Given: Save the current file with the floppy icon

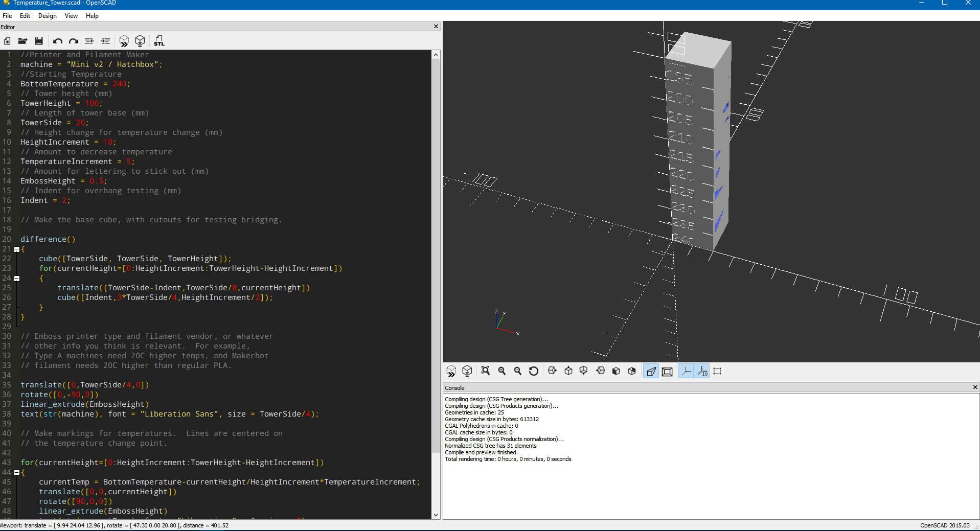Looking at the screenshot, I should pyautogui.click(x=38, y=41).
